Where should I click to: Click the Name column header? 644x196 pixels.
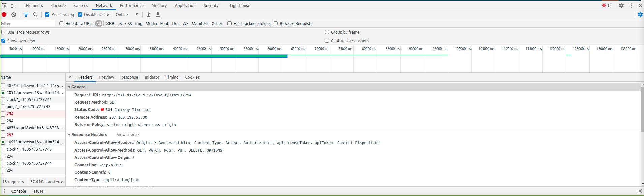(x=33, y=77)
